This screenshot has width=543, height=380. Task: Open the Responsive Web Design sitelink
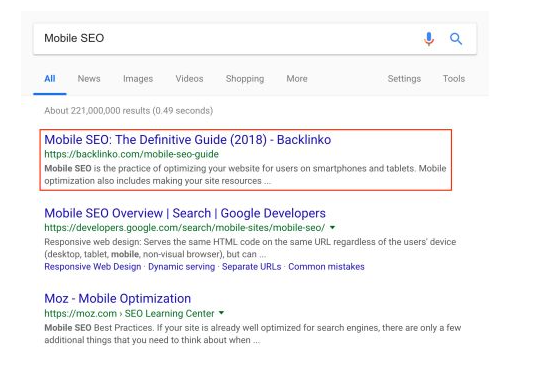pos(93,267)
